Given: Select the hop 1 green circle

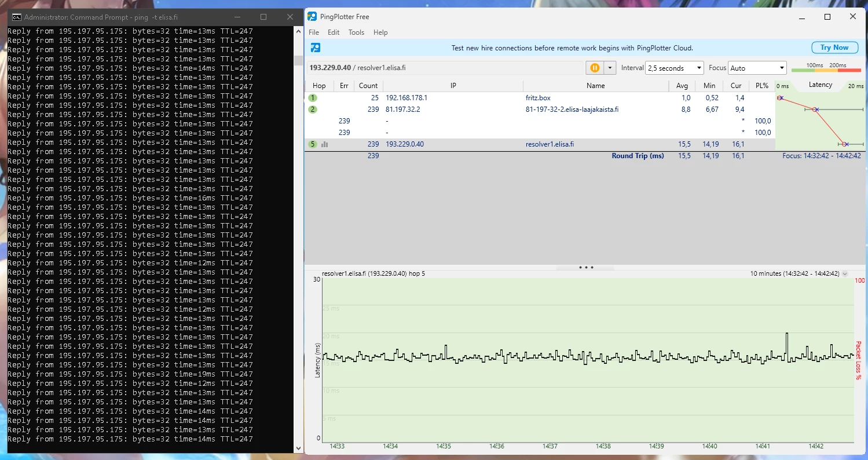Looking at the screenshot, I should (313, 98).
